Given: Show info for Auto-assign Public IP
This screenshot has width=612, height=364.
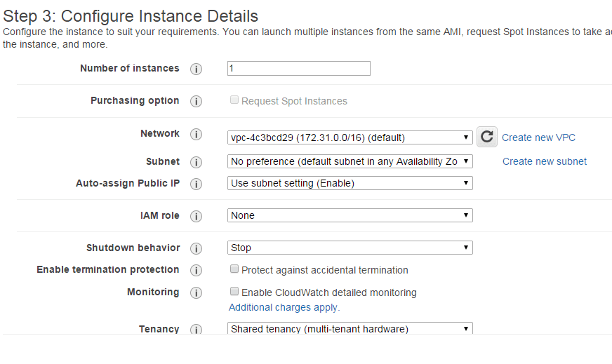Looking at the screenshot, I should 197,184.
